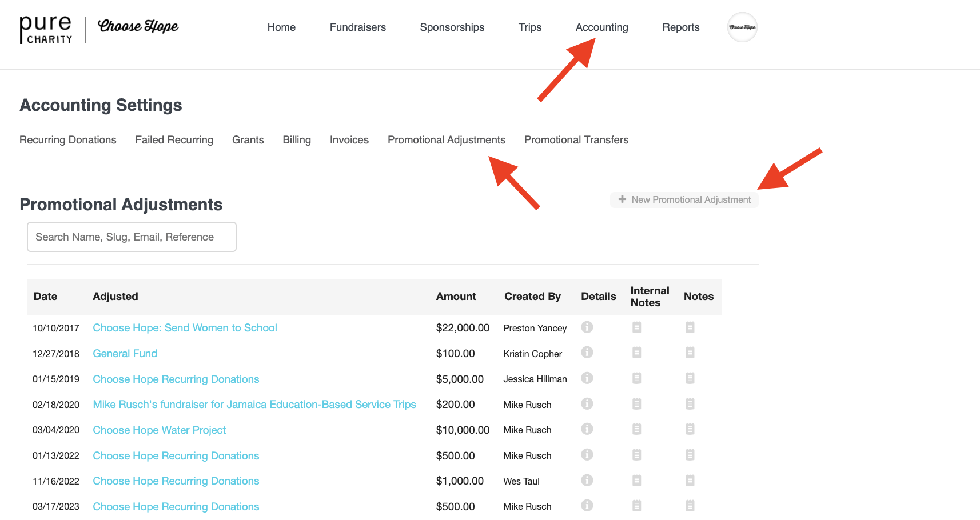The image size is (980, 520).
Task: Switch to Promotional Transfers tab
Action: pos(576,140)
